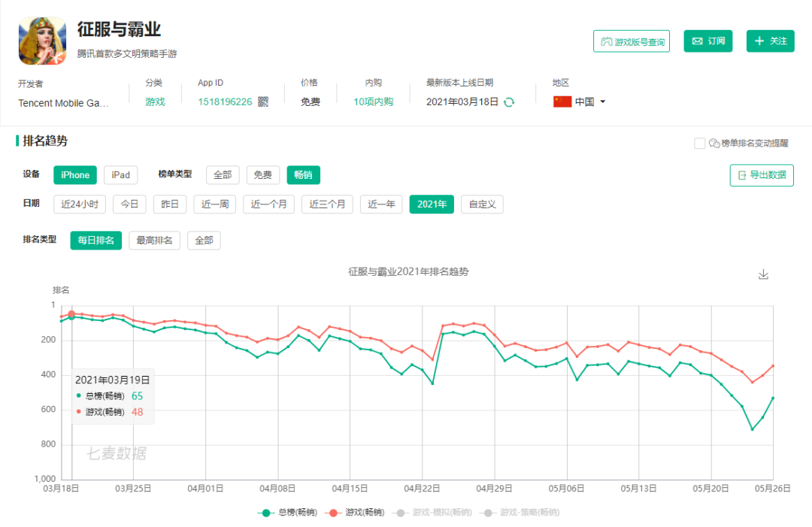
Task: Select 全部 ranking type option
Action: coord(204,241)
